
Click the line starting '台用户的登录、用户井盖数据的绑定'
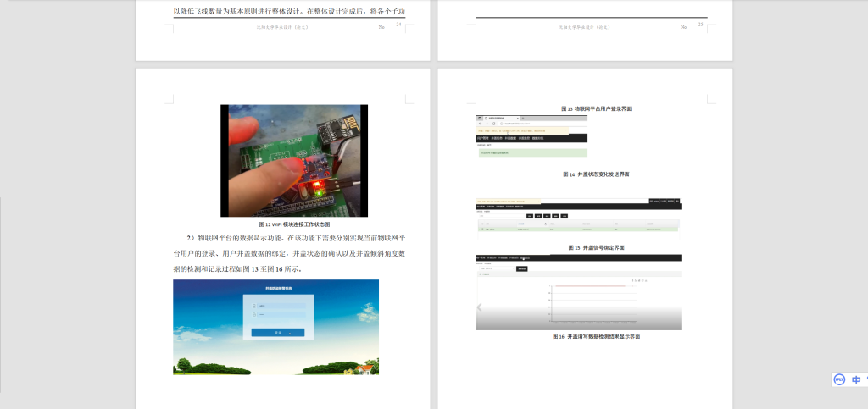pyautogui.click(x=290, y=254)
